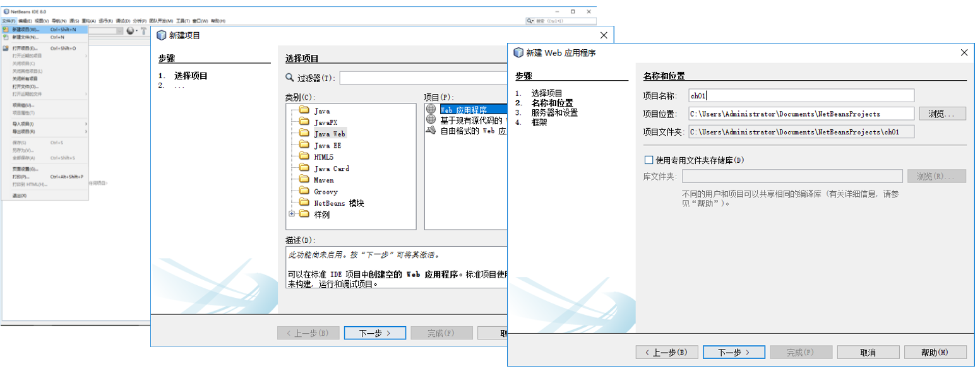Click into the 项目名称 field containing ch01

click(801, 95)
